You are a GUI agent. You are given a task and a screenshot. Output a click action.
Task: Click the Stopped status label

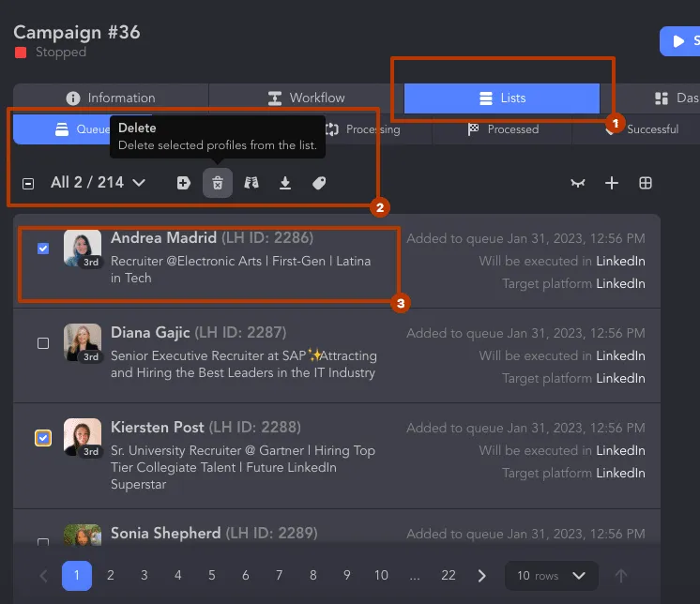tap(61, 53)
